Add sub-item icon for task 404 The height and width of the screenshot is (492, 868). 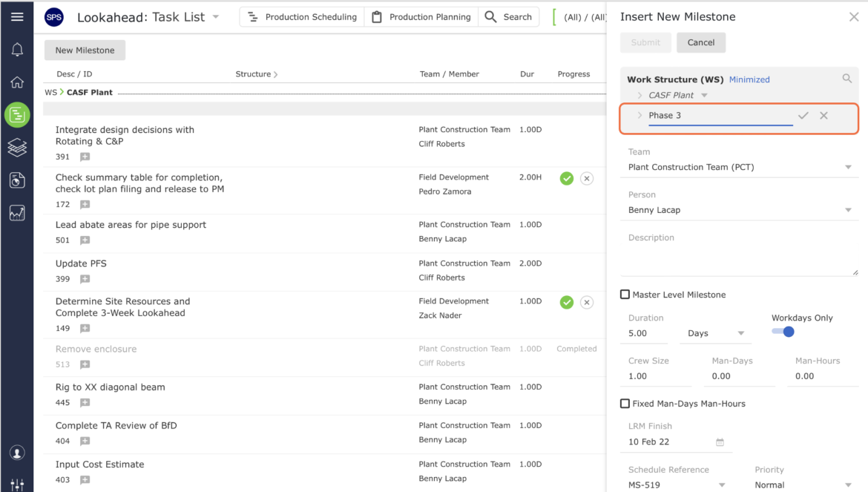point(85,441)
